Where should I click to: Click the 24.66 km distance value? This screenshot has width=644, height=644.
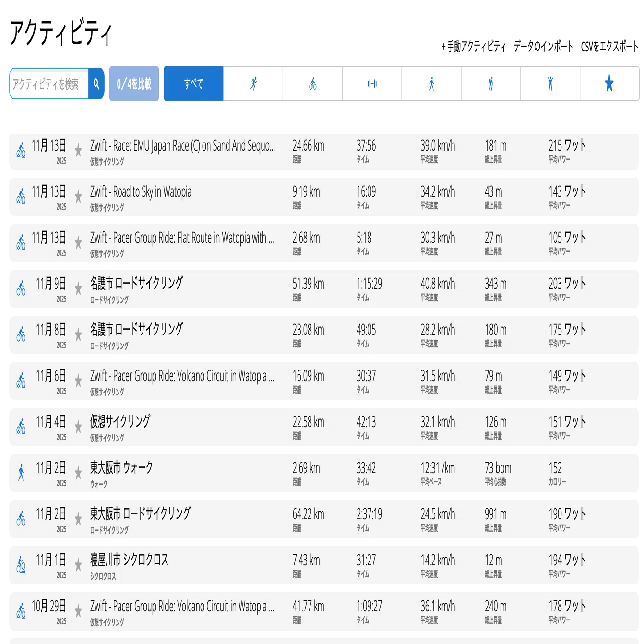pyautogui.click(x=308, y=146)
